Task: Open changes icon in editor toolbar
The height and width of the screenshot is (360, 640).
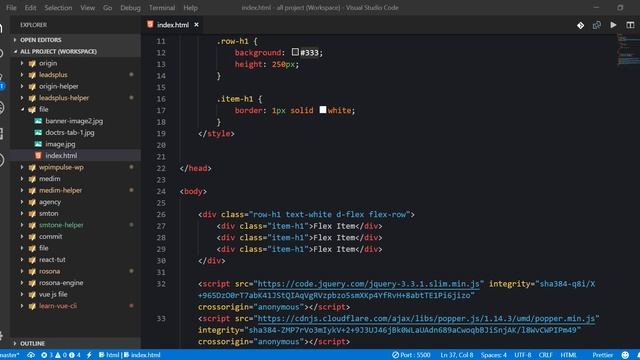Action: [x=597, y=25]
